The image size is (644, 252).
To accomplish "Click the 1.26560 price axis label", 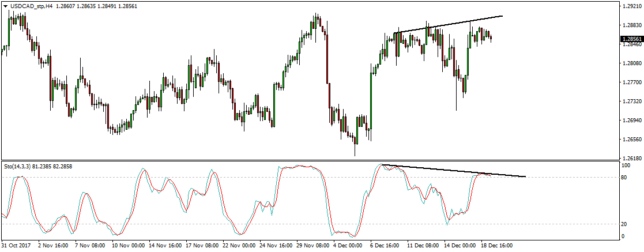I will (x=631, y=140).
